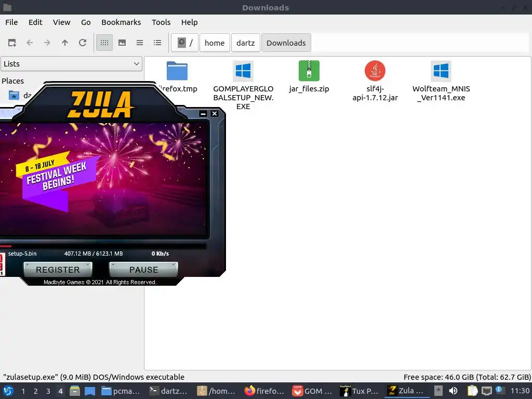Switch to workspace 3 in taskbar
The height and width of the screenshot is (399, 532).
pos(48,391)
